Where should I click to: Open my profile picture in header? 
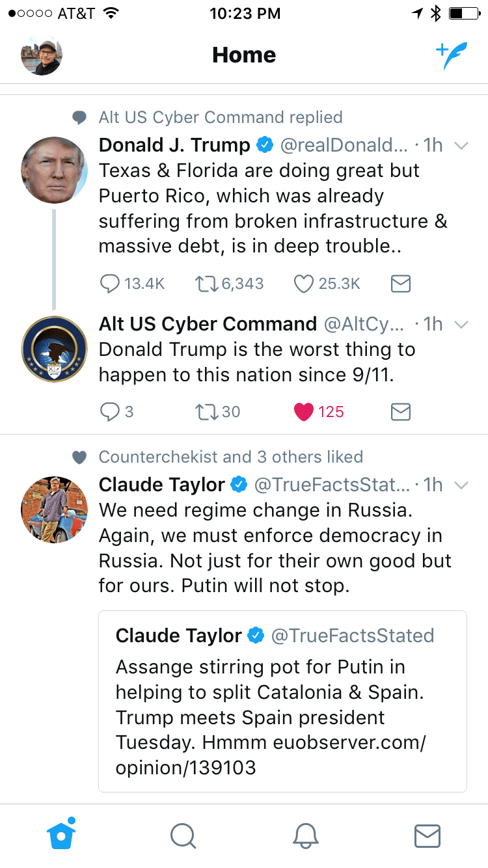42,56
